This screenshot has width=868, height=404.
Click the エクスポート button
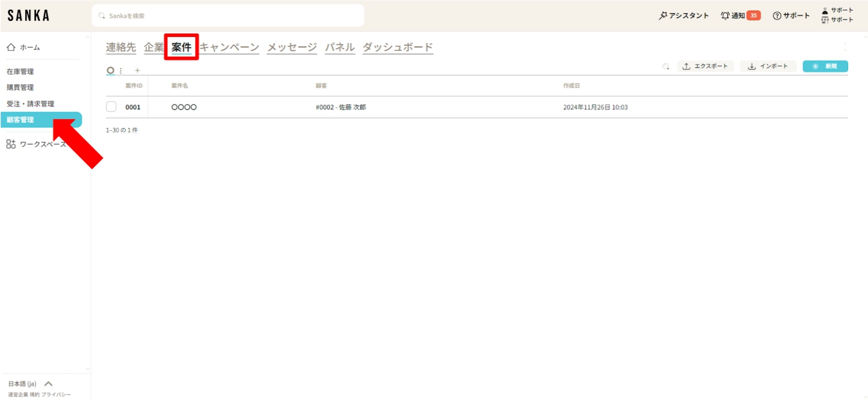705,66
